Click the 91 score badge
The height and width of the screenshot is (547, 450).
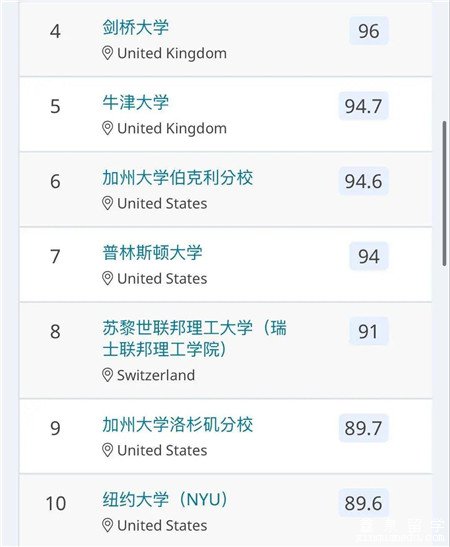[x=369, y=331]
